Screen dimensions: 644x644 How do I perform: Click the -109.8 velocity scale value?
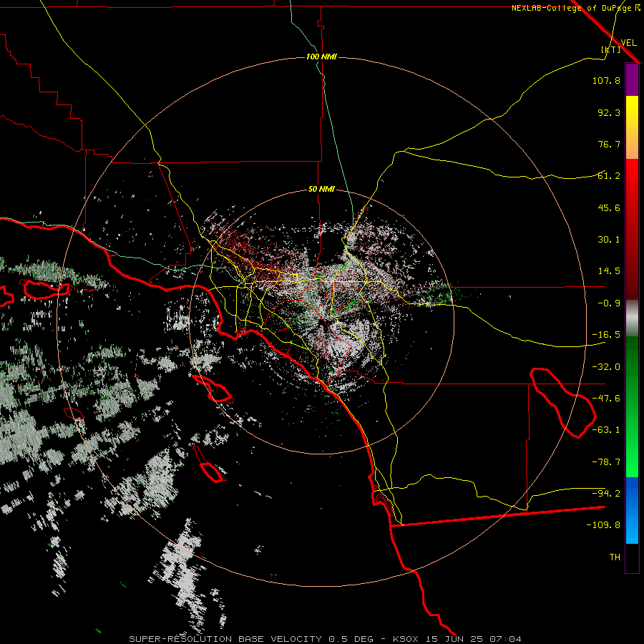click(603, 525)
